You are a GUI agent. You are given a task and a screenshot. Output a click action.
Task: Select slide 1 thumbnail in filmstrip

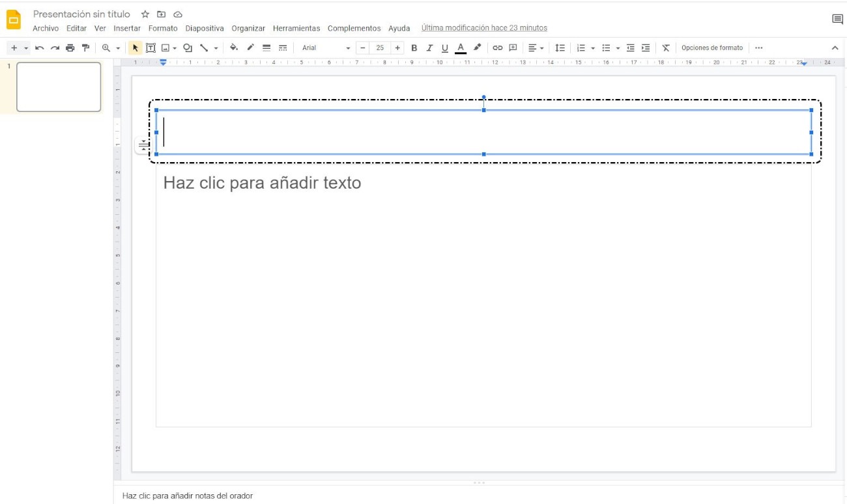point(59,87)
